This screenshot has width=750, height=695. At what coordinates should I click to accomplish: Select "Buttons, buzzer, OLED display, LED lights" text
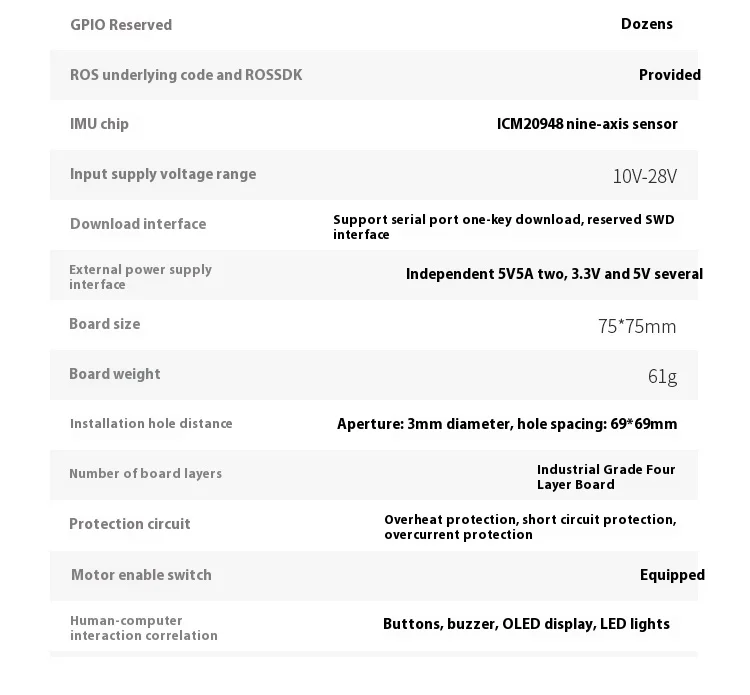coord(526,624)
